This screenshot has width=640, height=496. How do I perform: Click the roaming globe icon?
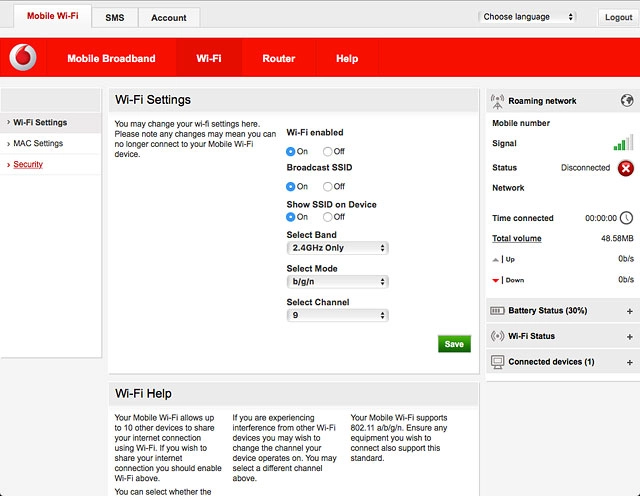[x=626, y=101]
